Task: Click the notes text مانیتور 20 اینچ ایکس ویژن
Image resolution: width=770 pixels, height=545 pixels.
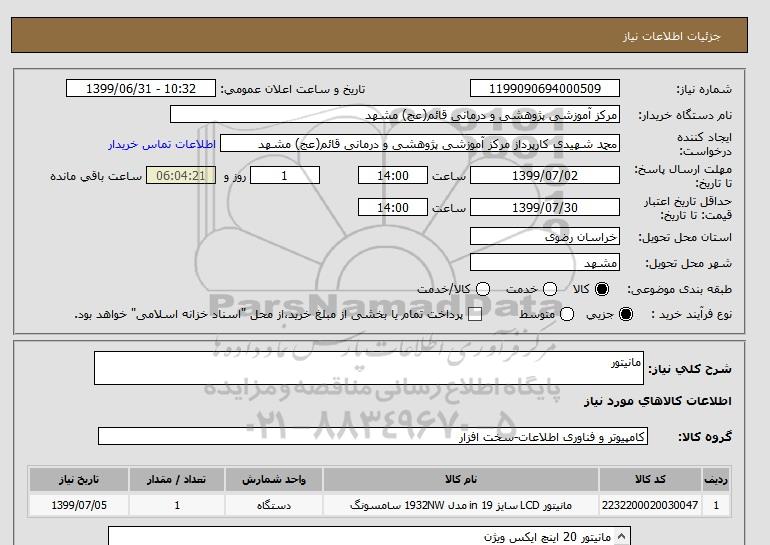Action: [547, 537]
